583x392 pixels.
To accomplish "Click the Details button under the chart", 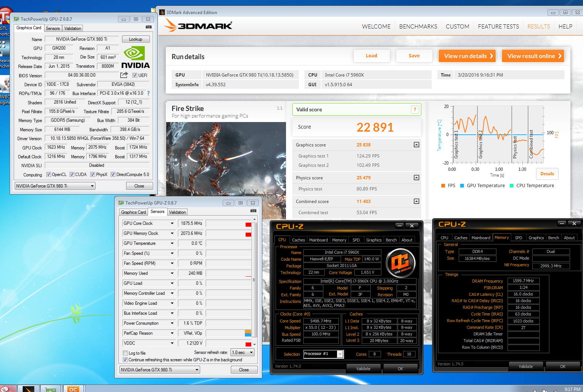I will 547,174.
